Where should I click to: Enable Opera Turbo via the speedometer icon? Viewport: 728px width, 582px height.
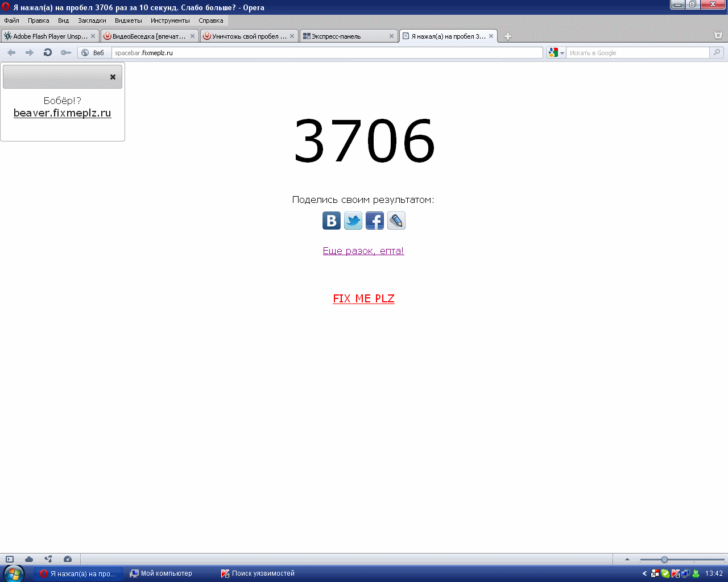pyautogui.click(x=68, y=559)
